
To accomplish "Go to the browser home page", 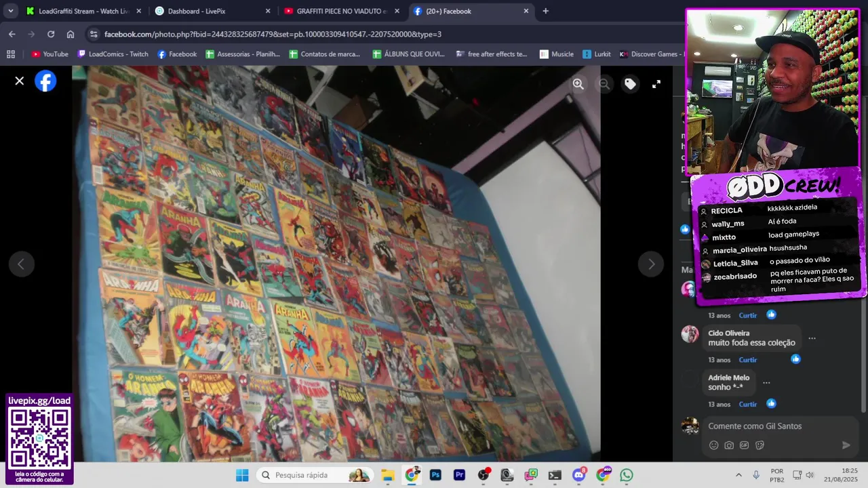I will pos(71,34).
